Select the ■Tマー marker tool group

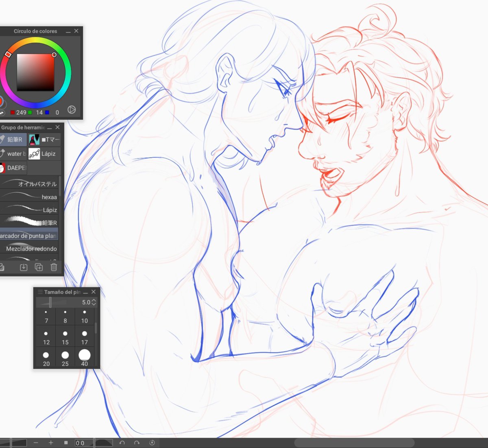coord(44,140)
